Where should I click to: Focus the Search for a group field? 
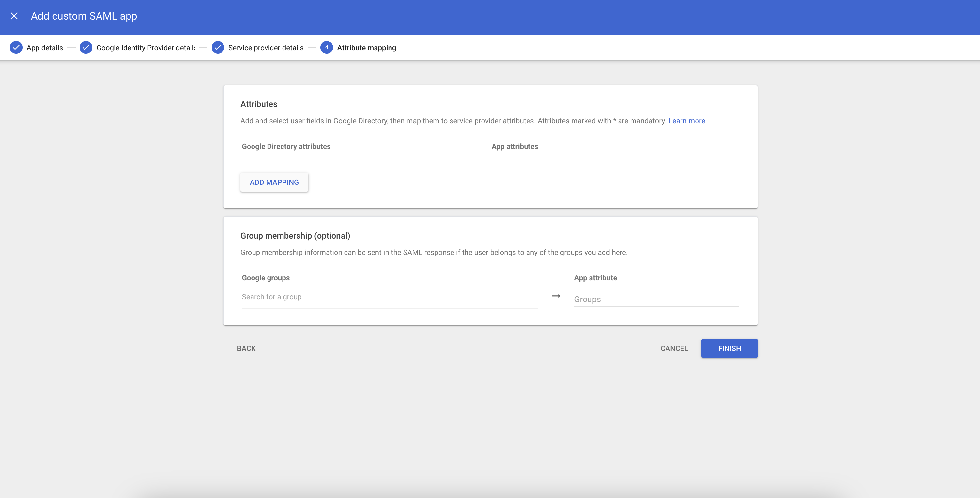pyautogui.click(x=389, y=297)
